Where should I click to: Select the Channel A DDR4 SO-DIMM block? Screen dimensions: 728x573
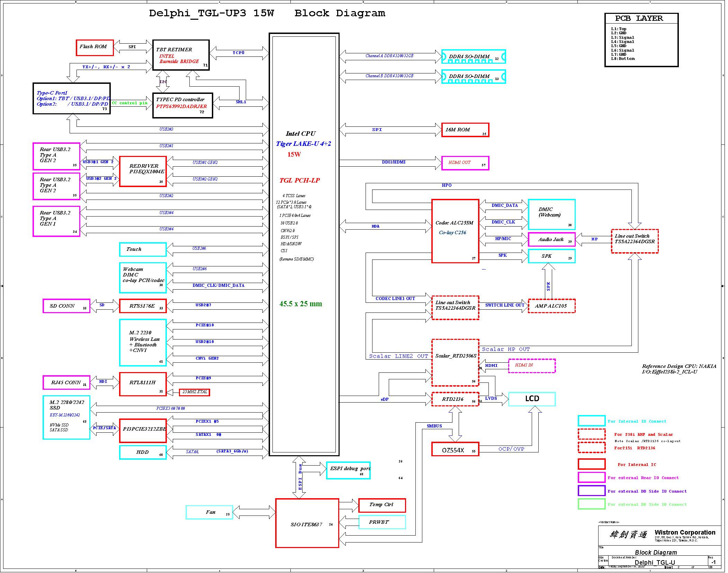(x=474, y=56)
